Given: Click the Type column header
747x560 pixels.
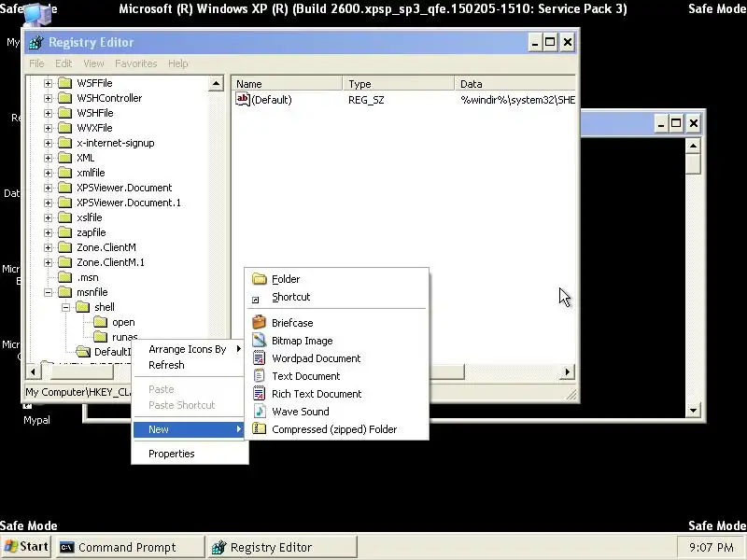Looking at the screenshot, I should click(x=399, y=84).
